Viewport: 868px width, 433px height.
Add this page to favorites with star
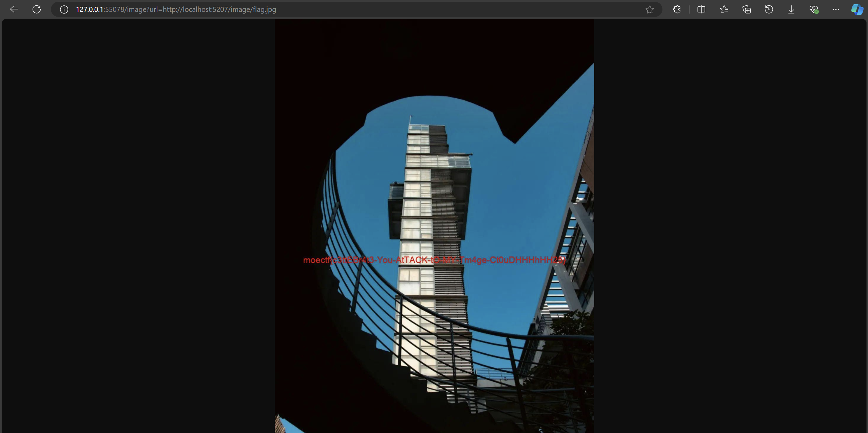[649, 9]
